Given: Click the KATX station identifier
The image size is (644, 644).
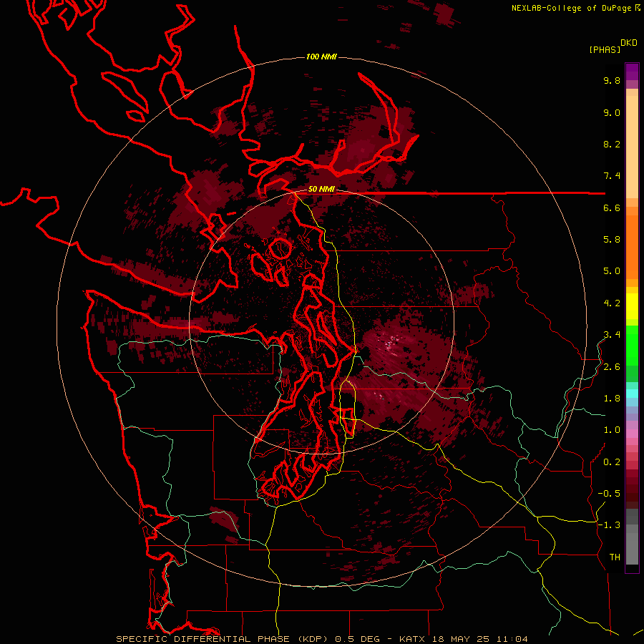Looking at the screenshot, I should pos(412,639).
